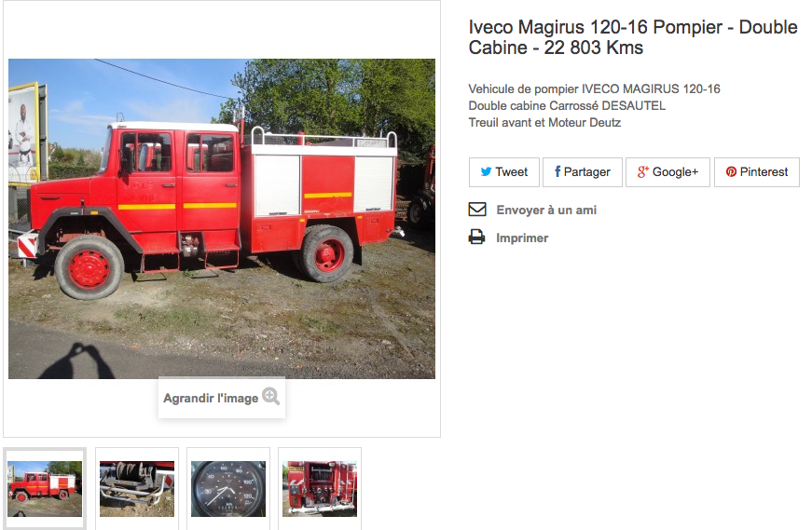Click the Pinterest logo icon

click(731, 171)
